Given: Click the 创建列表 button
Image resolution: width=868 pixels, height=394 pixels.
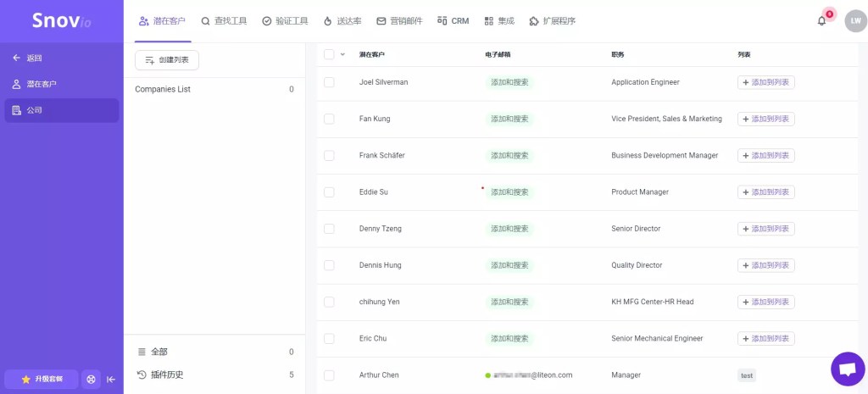Looking at the screenshot, I should 167,59.
